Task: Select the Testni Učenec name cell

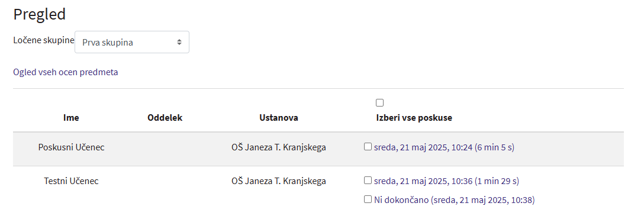Action: click(x=71, y=181)
